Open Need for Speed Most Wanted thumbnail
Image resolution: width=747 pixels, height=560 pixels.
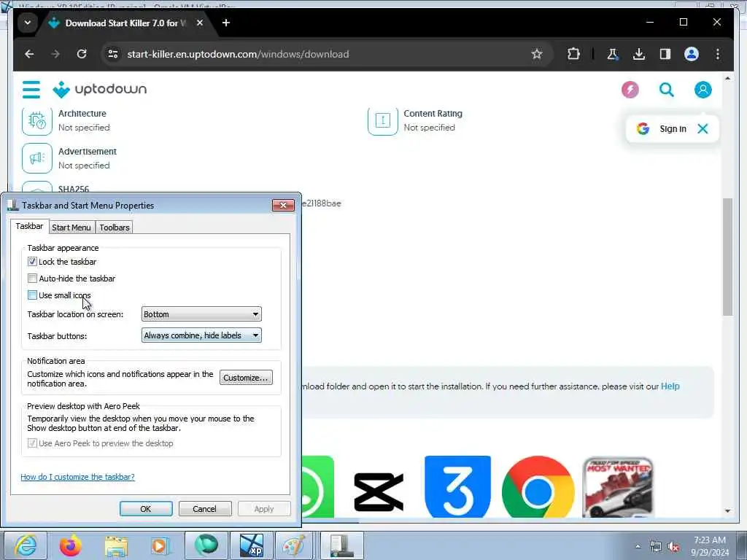[x=617, y=487]
